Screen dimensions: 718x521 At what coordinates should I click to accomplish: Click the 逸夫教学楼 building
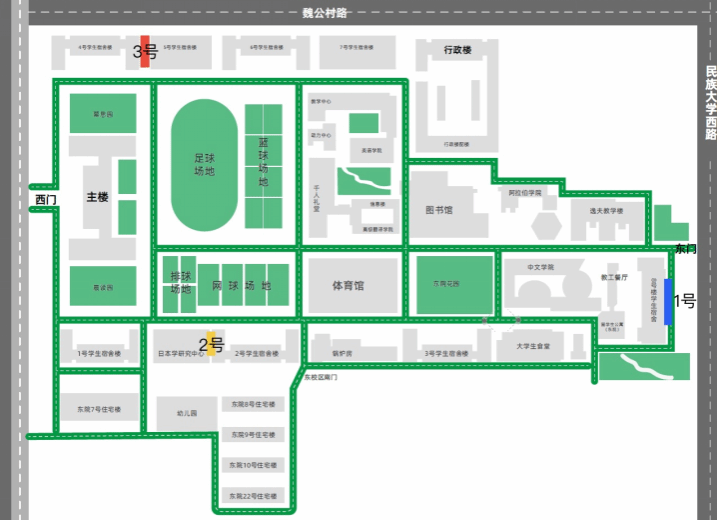[606, 212]
